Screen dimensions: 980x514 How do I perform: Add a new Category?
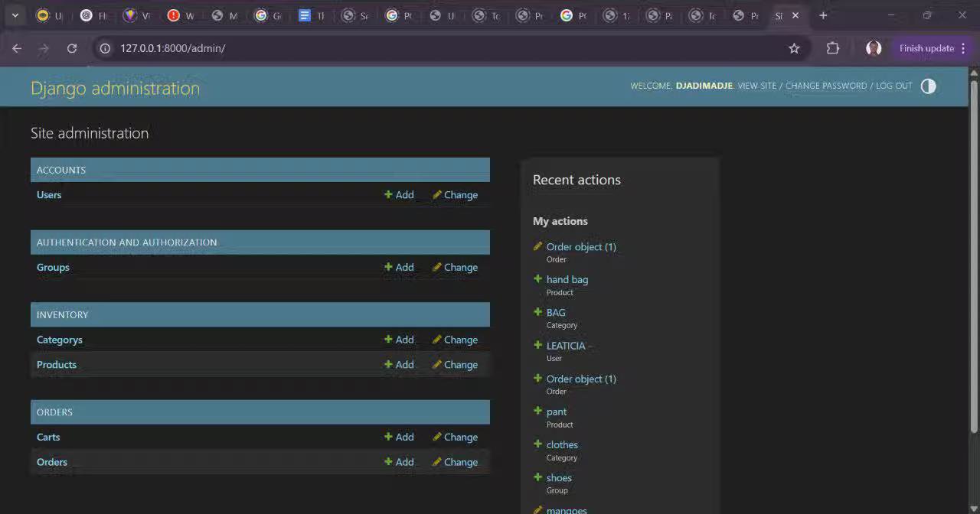coord(399,340)
